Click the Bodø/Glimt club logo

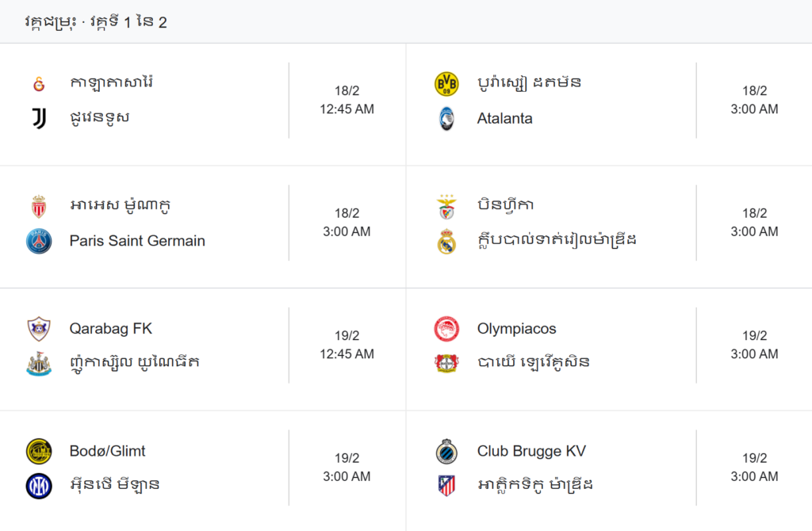point(39,452)
